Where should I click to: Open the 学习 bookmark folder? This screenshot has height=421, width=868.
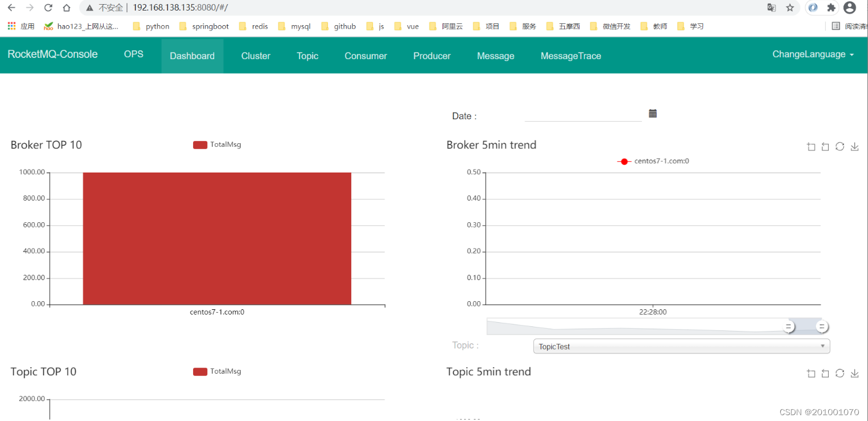pyautogui.click(x=691, y=26)
